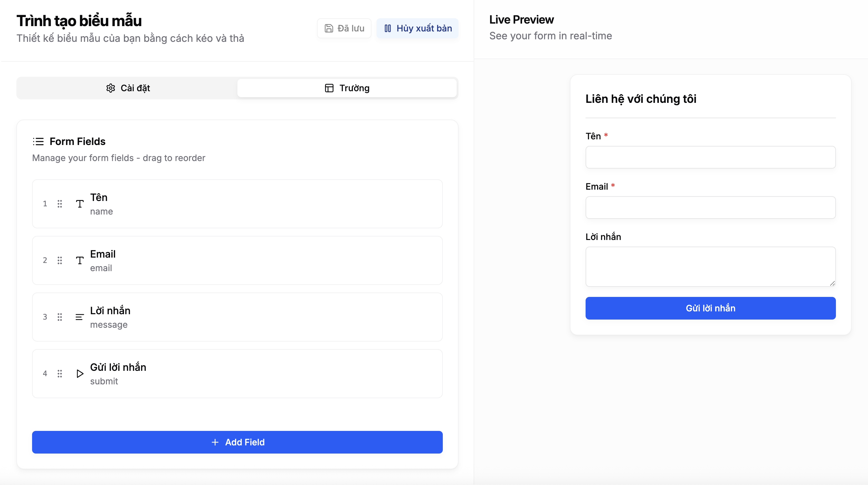
Task: Click the Đã lưu save button
Action: [x=344, y=28]
